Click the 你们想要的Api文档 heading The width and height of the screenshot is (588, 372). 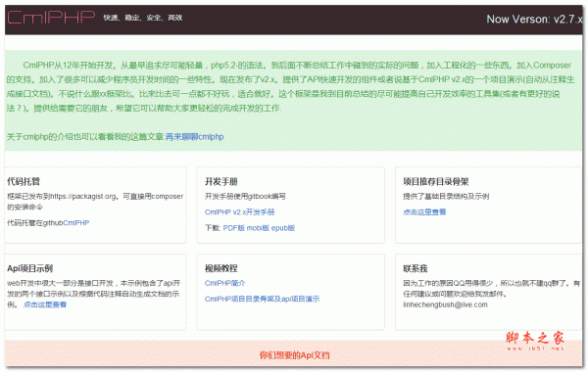pyautogui.click(x=294, y=355)
